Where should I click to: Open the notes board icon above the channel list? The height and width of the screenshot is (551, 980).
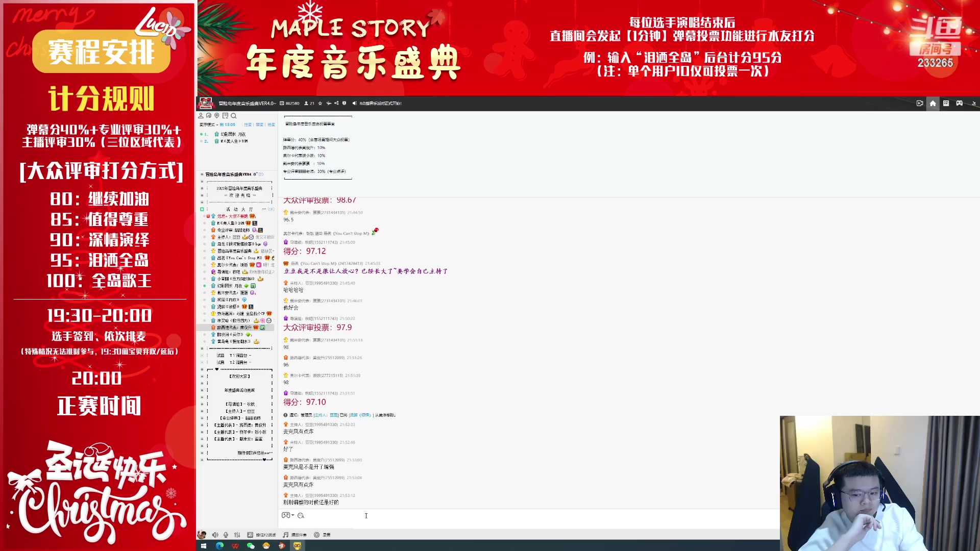tap(225, 116)
